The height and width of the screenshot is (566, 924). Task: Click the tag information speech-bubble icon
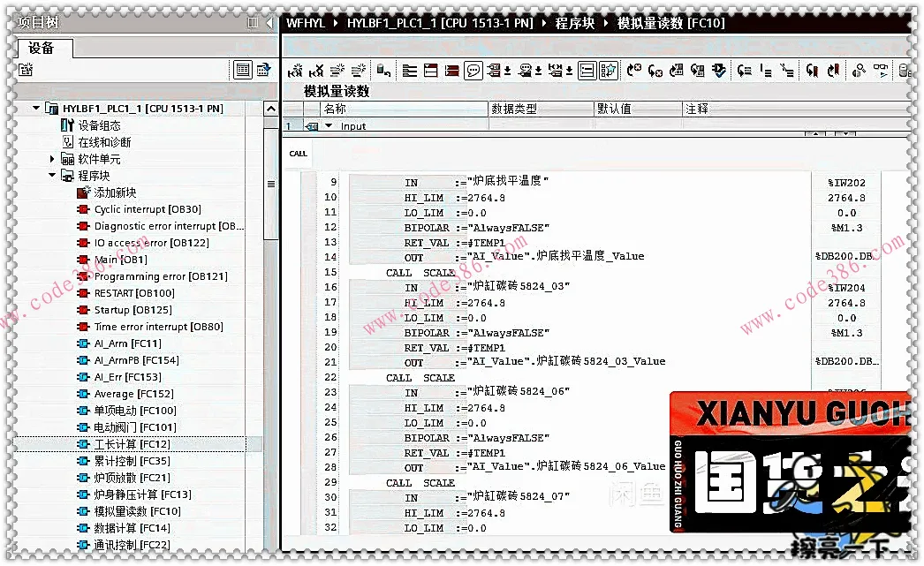(525, 71)
